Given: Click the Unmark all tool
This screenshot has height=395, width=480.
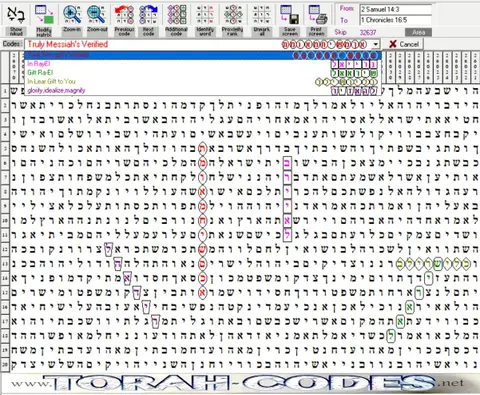Looking at the screenshot, I should pos(261,20).
